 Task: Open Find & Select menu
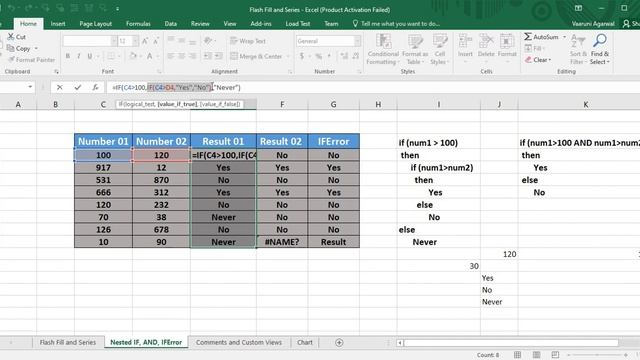point(600,49)
